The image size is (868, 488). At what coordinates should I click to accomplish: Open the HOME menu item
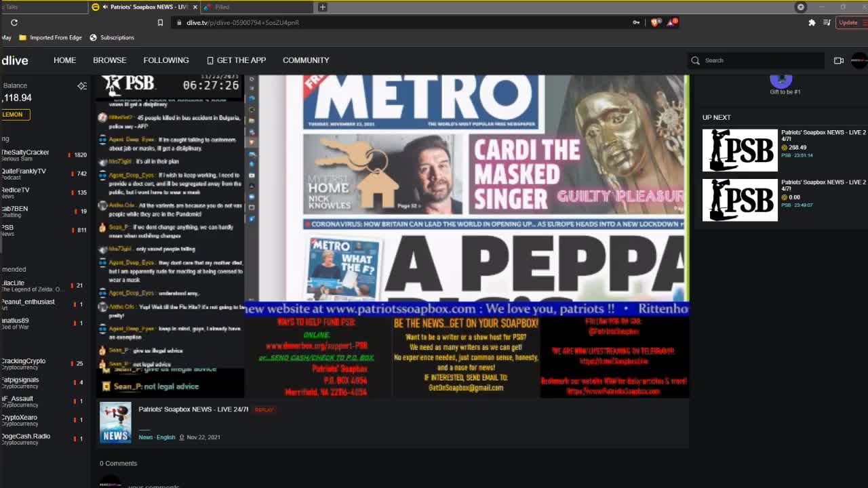(65, 60)
